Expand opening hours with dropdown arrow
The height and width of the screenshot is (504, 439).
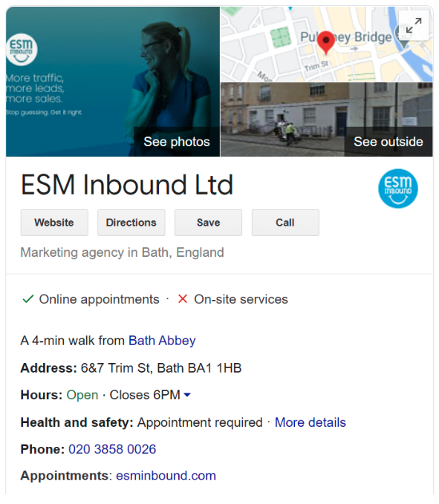pyautogui.click(x=187, y=395)
